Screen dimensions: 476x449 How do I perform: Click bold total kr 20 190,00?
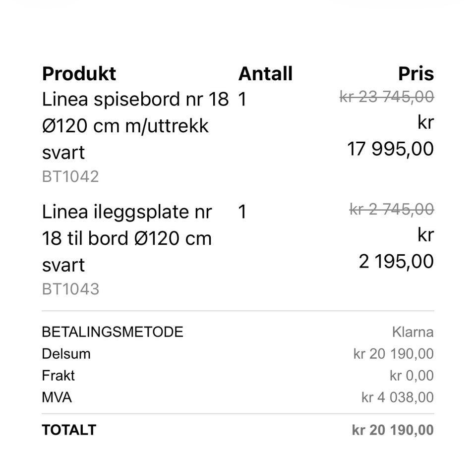click(x=393, y=430)
